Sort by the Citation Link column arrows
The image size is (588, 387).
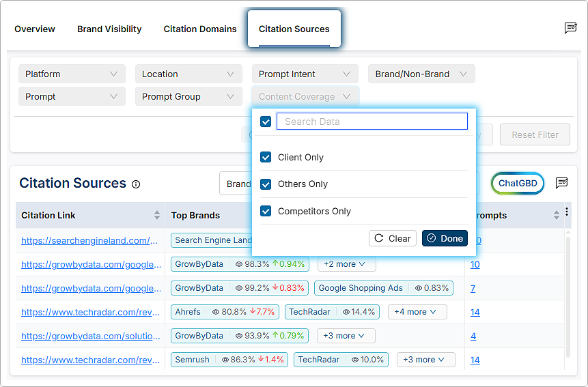[x=157, y=216]
